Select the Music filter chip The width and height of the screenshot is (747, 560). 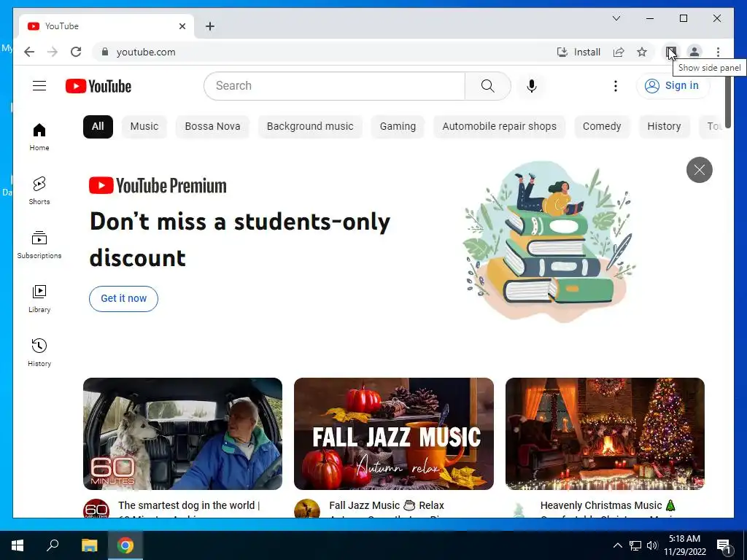pos(144,127)
